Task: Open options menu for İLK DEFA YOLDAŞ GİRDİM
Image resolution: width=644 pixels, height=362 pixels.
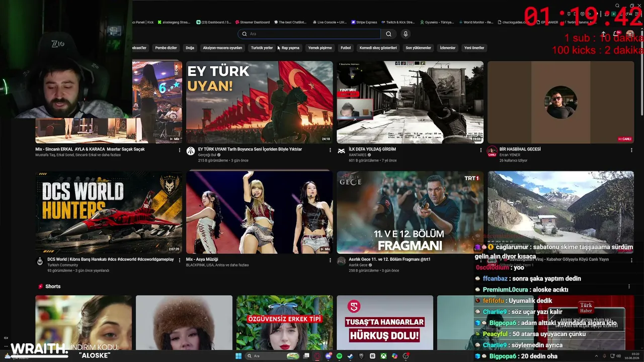Action: coord(481,150)
